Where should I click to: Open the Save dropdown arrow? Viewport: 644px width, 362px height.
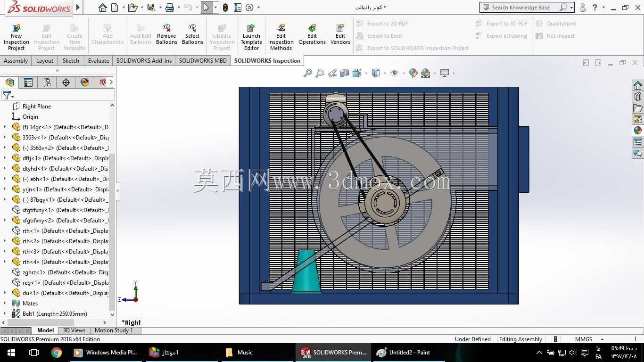(x=160, y=8)
